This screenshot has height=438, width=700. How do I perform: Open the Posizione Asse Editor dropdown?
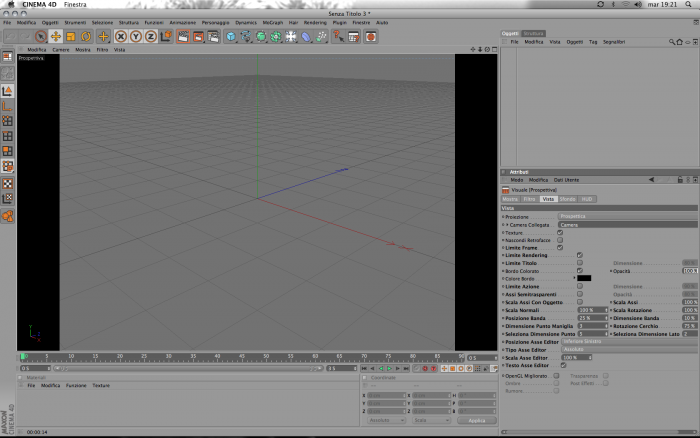coord(629,342)
